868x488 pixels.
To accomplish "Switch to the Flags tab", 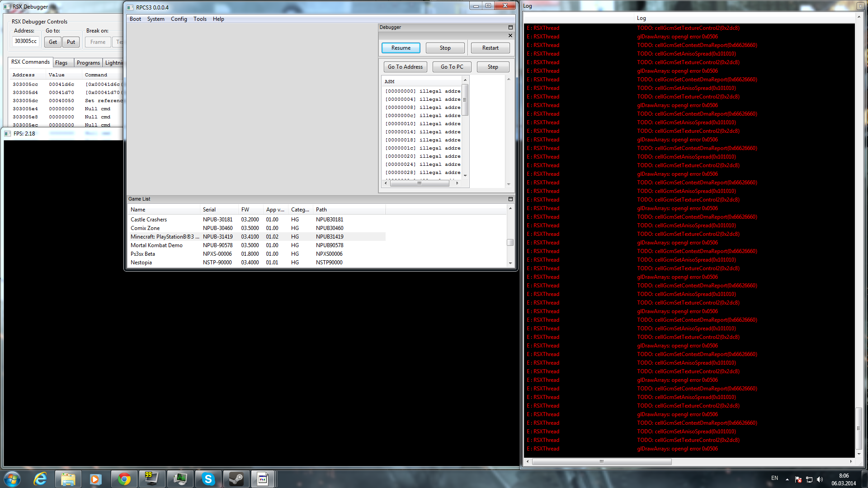I will [61, 63].
